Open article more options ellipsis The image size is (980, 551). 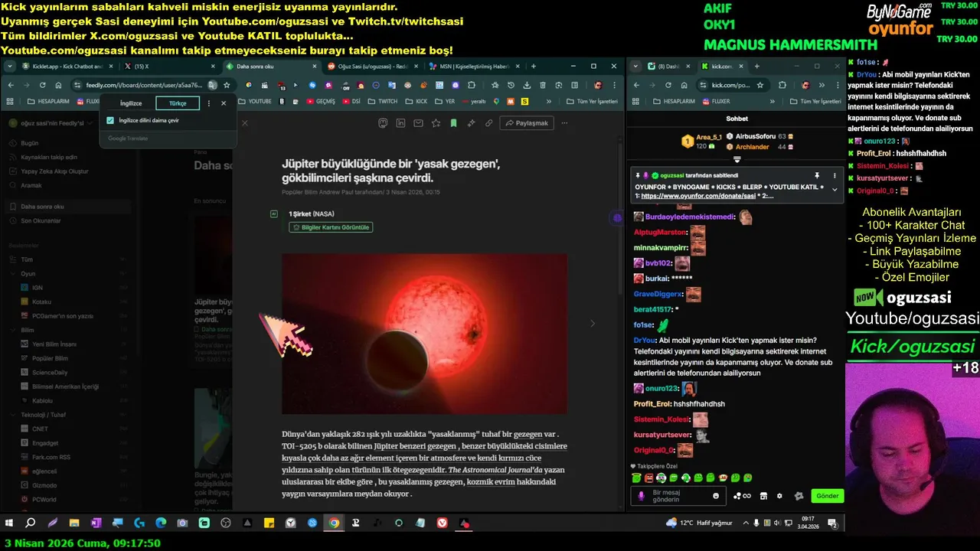point(564,123)
